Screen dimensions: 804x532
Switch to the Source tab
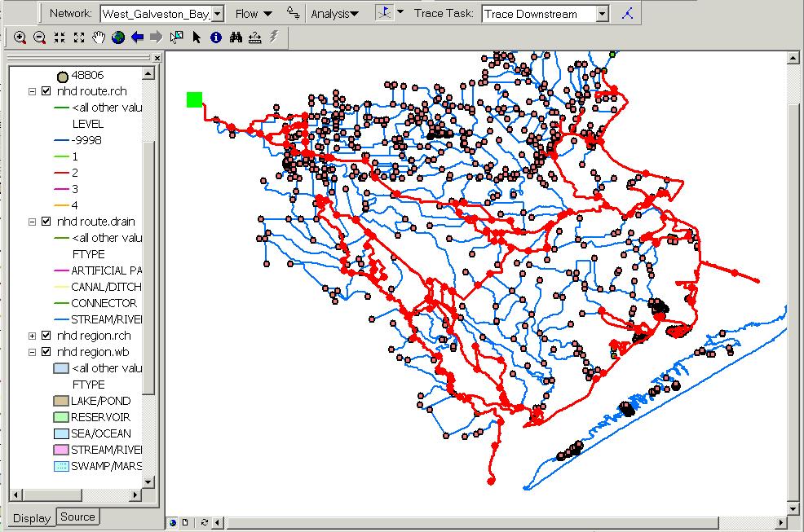coord(77,517)
